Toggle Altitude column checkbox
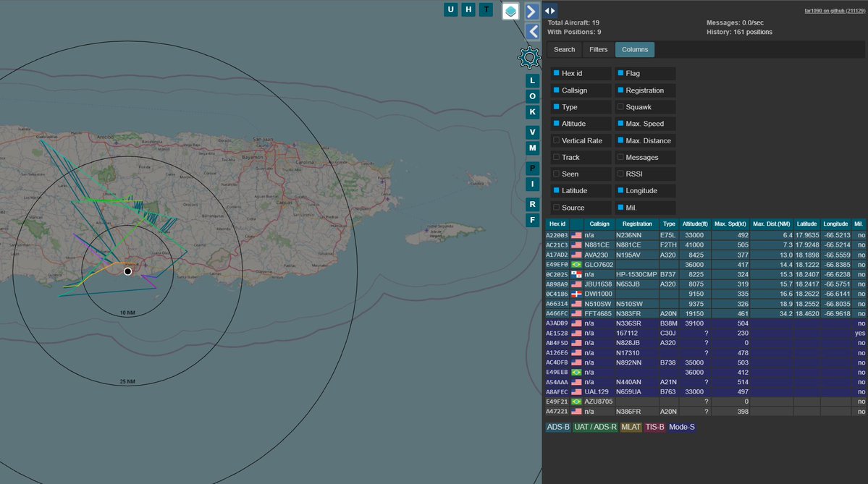Viewport: 868px width, 484px height. click(x=556, y=123)
